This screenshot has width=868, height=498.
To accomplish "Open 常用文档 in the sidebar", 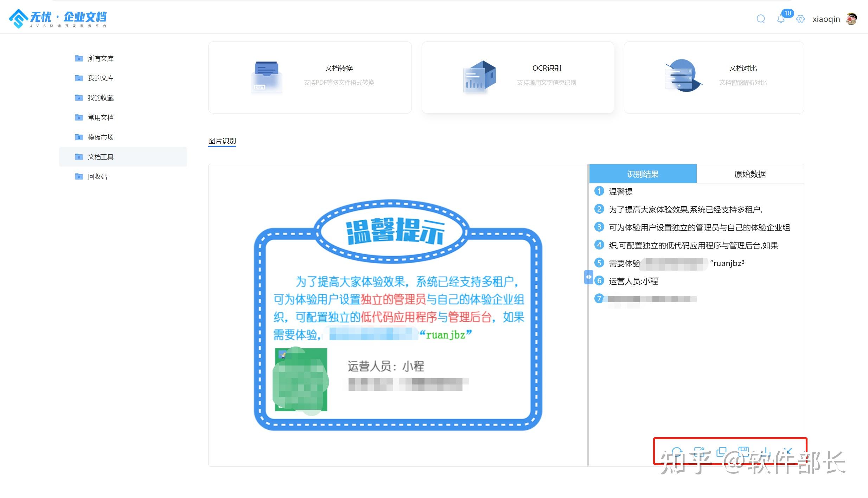I will [x=123, y=117].
